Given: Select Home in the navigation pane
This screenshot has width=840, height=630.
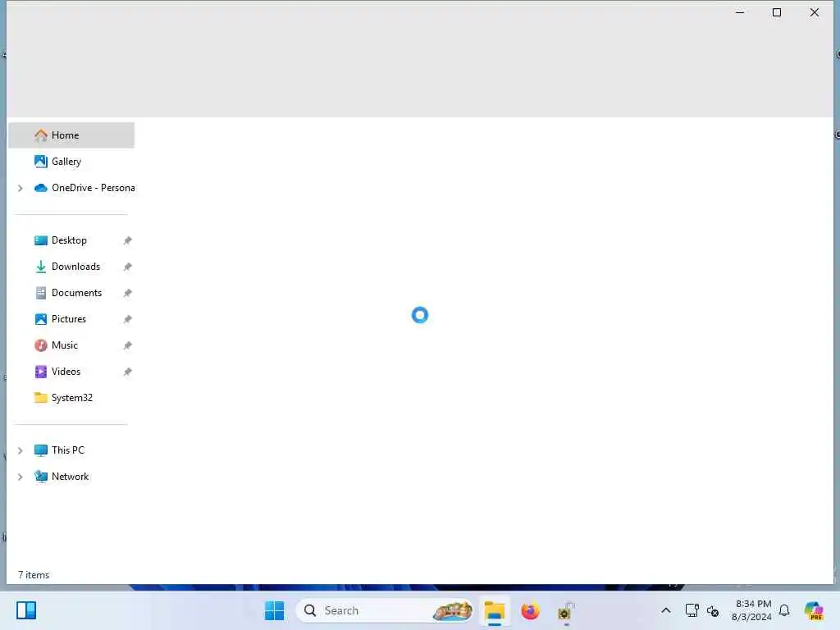Looking at the screenshot, I should click(71, 135).
